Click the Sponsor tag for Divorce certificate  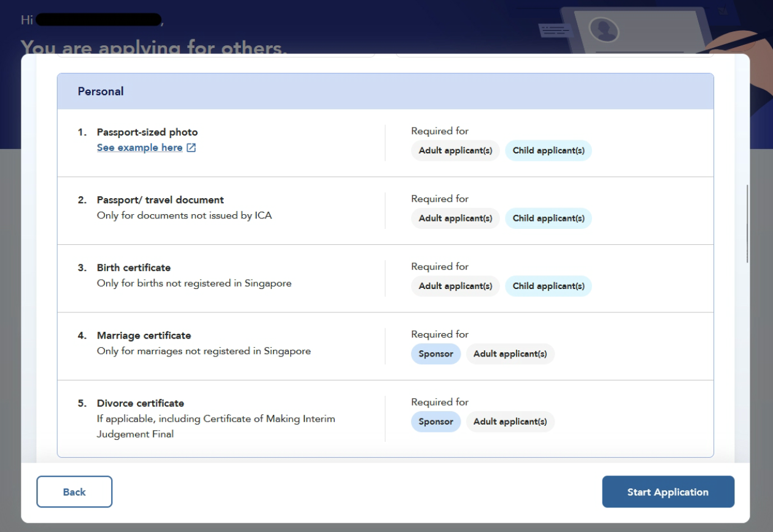coord(436,422)
